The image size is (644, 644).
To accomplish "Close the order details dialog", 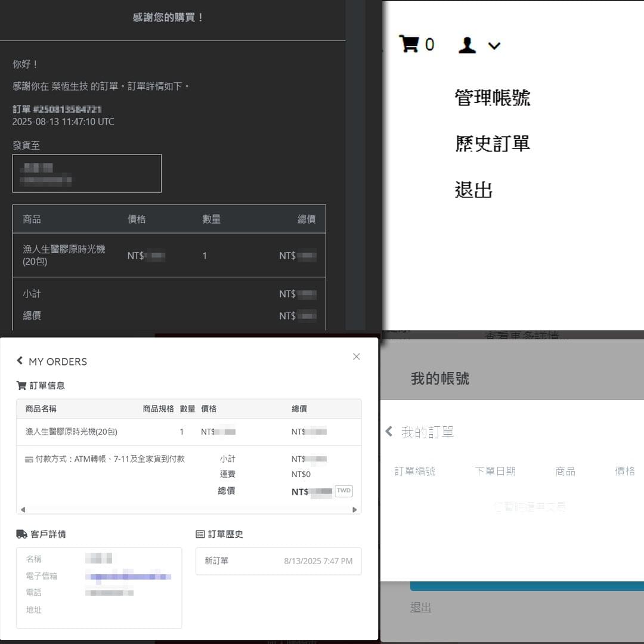I will point(357,357).
